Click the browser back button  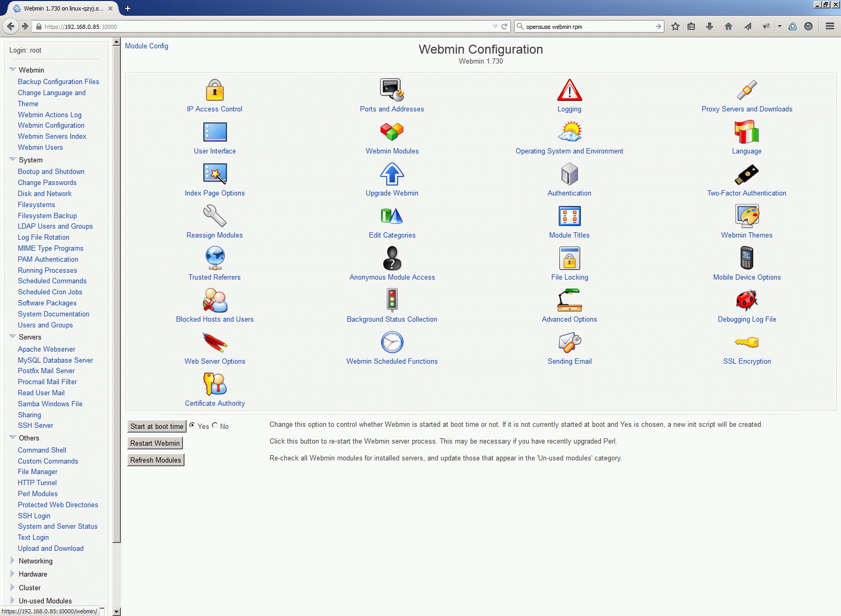(11, 26)
